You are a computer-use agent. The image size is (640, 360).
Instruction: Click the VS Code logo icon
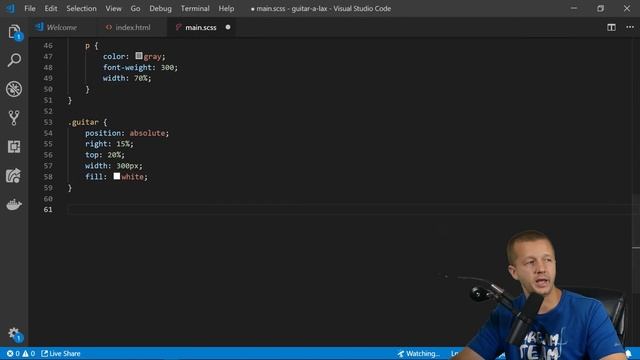(10, 8)
